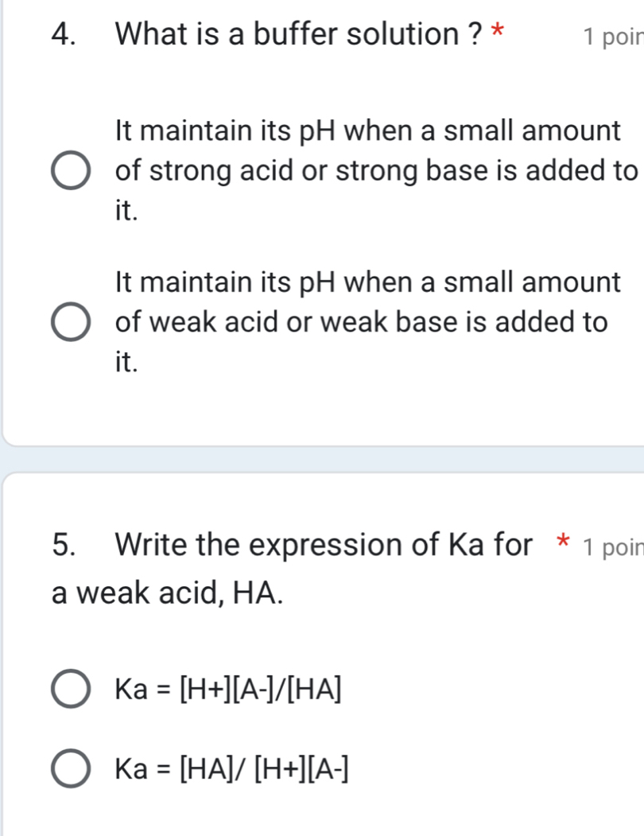Choose radio button for Ka = [HA]/ [H+][A-]

tap(72, 768)
